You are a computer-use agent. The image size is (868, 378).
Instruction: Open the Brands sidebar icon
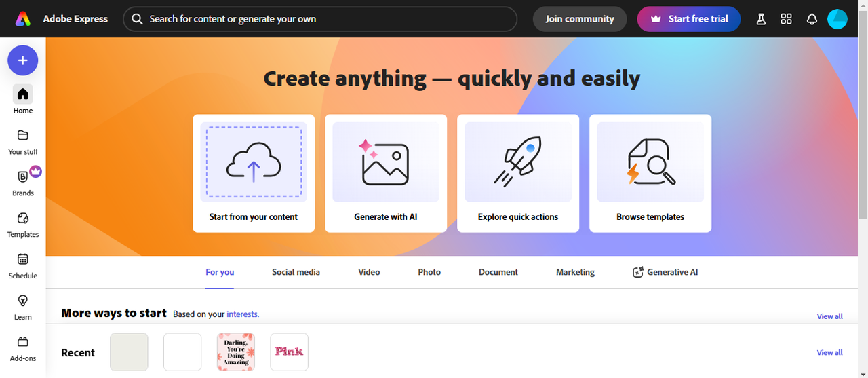tap(23, 176)
